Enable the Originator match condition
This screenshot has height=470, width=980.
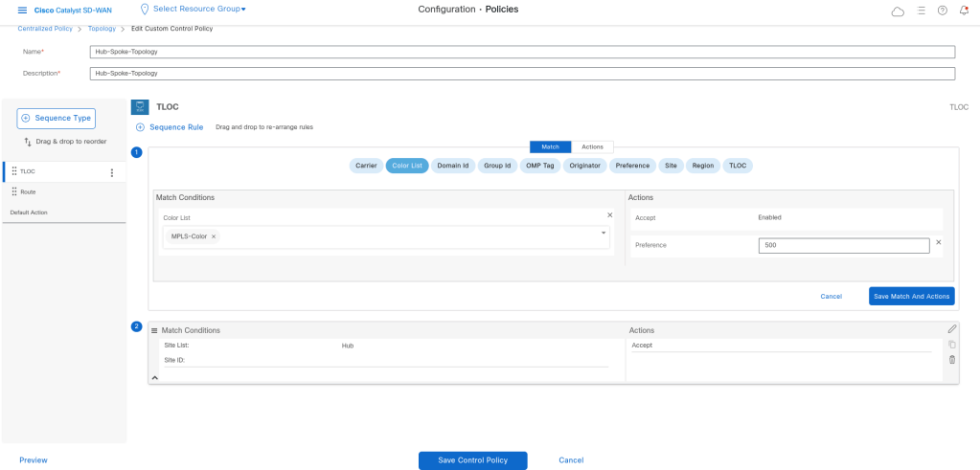[584, 166]
